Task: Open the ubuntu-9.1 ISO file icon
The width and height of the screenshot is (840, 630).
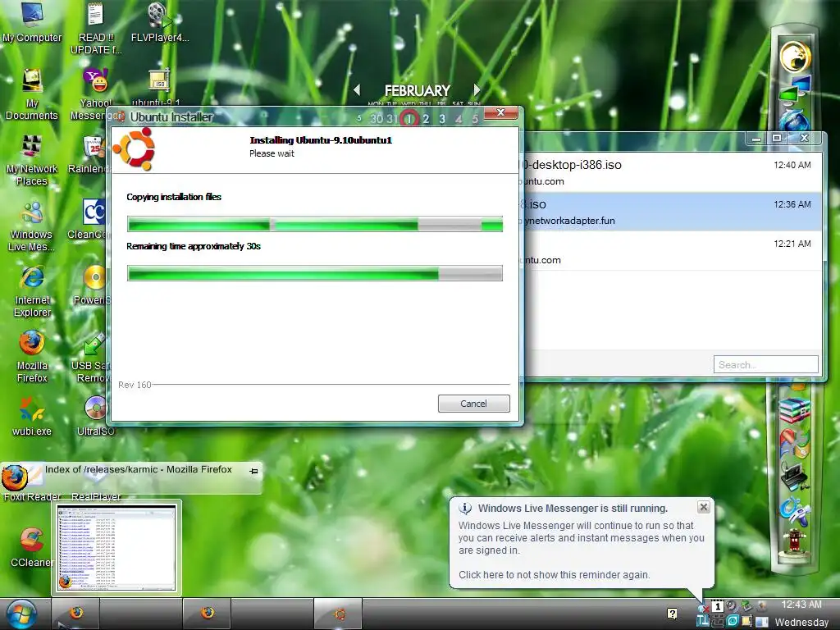Action: (158, 85)
